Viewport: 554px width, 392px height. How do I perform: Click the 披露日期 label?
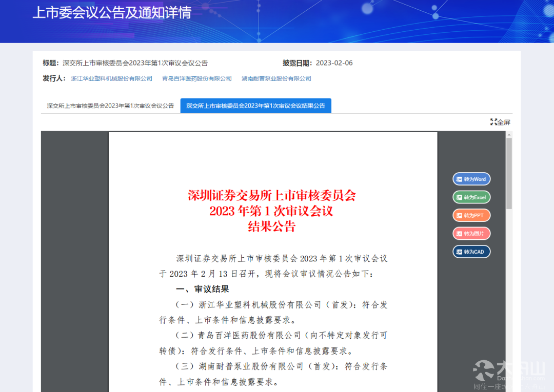297,63
